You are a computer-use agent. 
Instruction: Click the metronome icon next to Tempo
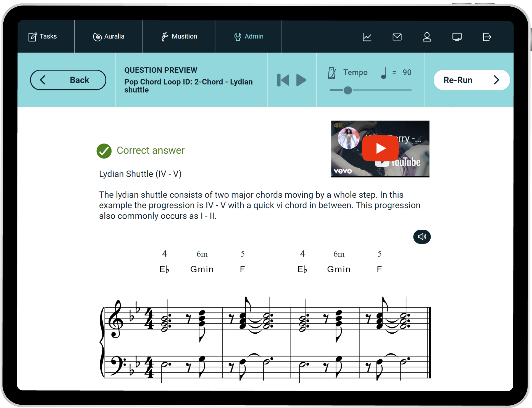pyautogui.click(x=332, y=73)
